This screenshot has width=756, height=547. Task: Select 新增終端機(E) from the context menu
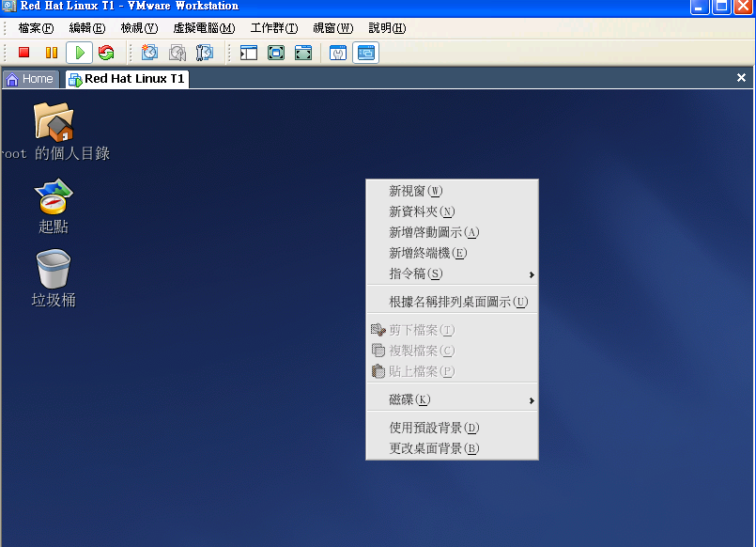click(x=453, y=253)
